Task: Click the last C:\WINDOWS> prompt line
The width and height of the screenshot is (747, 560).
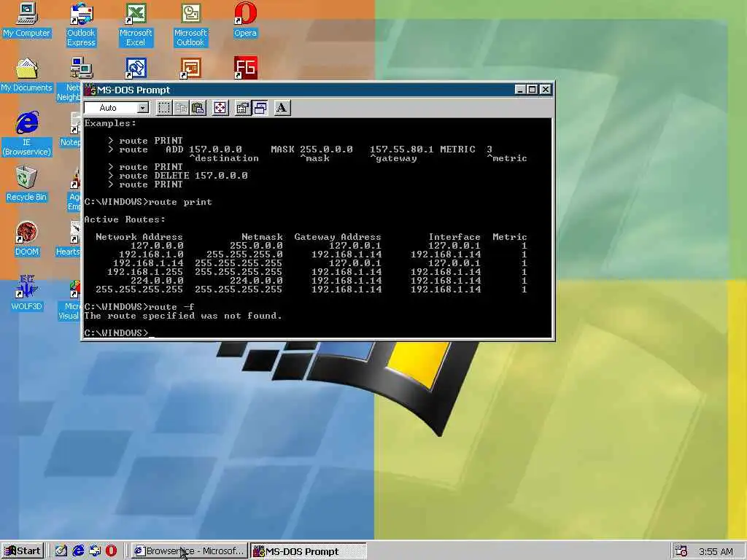Action: point(116,332)
